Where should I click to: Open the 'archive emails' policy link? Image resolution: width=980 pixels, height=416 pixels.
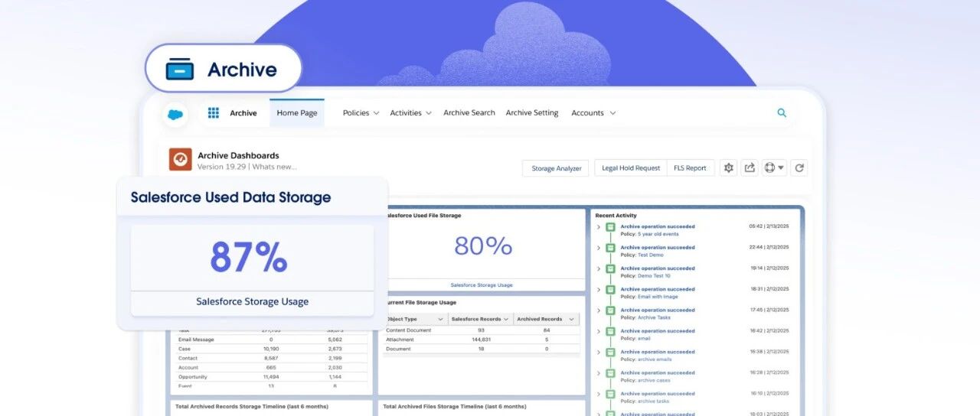tap(655, 359)
